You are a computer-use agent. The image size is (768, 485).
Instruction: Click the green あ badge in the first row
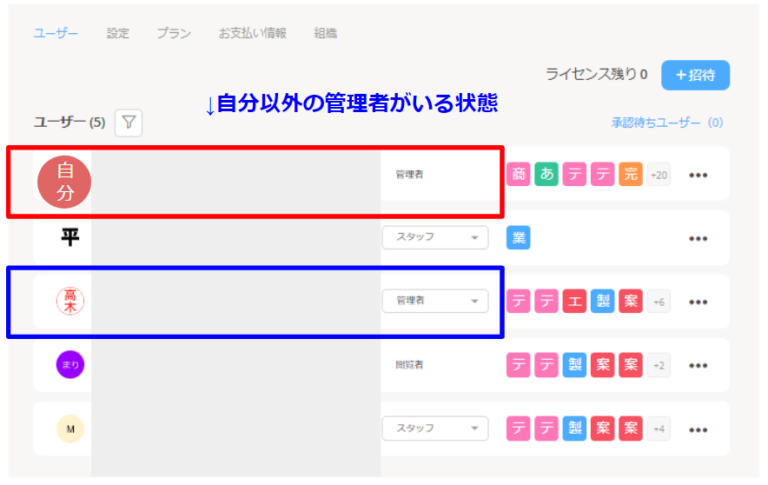click(547, 174)
